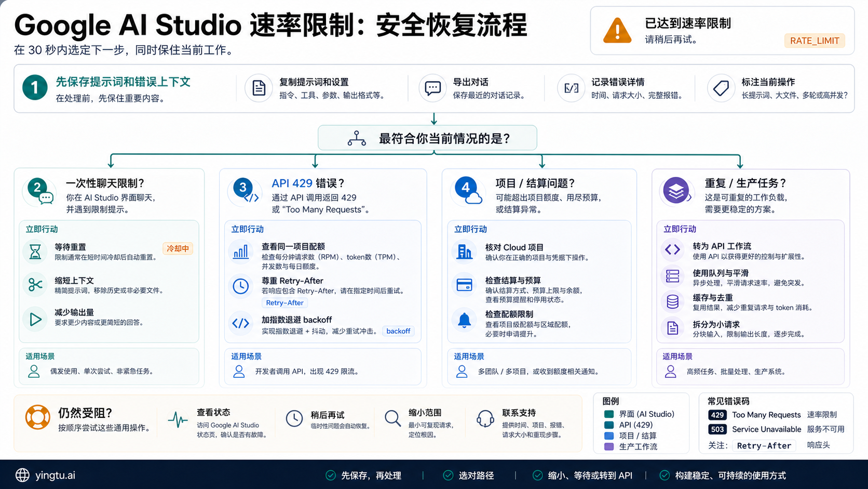868x489 pixels.
Task: Click the purple layers icon for 重复 / 生产任务
Action: [x=675, y=191]
